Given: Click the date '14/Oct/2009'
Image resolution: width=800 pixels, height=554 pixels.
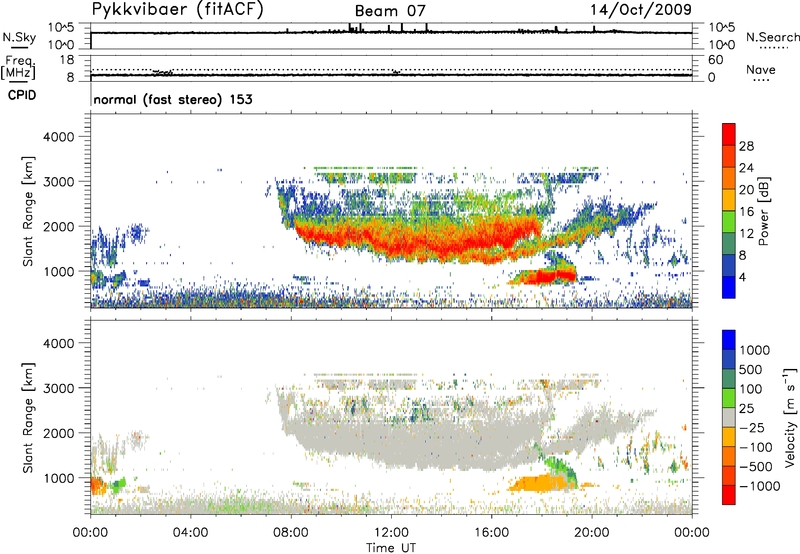Looking at the screenshot, I should pyautogui.click(x=641, y=10).
